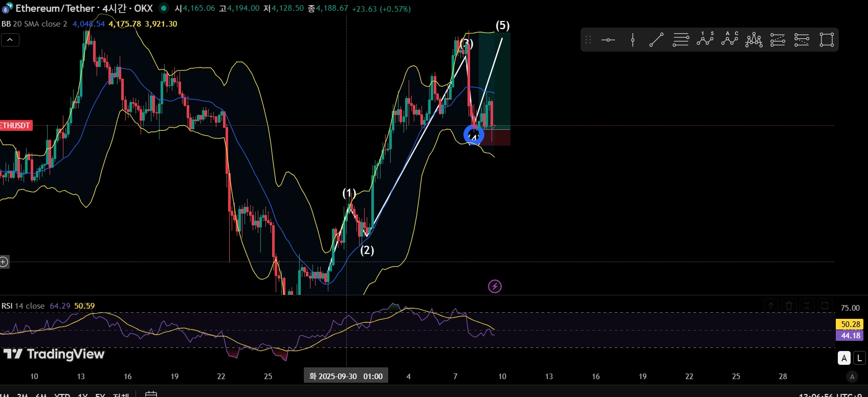Image resolution: width=868 pixels, height=397 pixels.
Task: Select the Fibonacci retracement tool
Action: point(681,40)
